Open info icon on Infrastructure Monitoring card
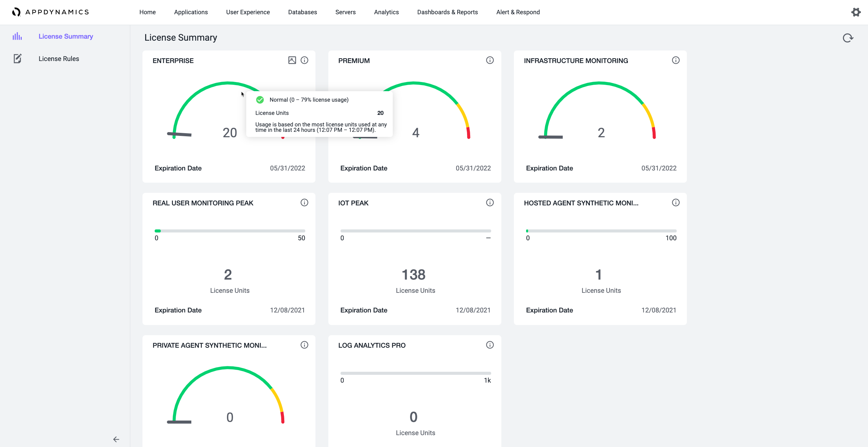This screenshot has width=868, height=447. [676, 60]
